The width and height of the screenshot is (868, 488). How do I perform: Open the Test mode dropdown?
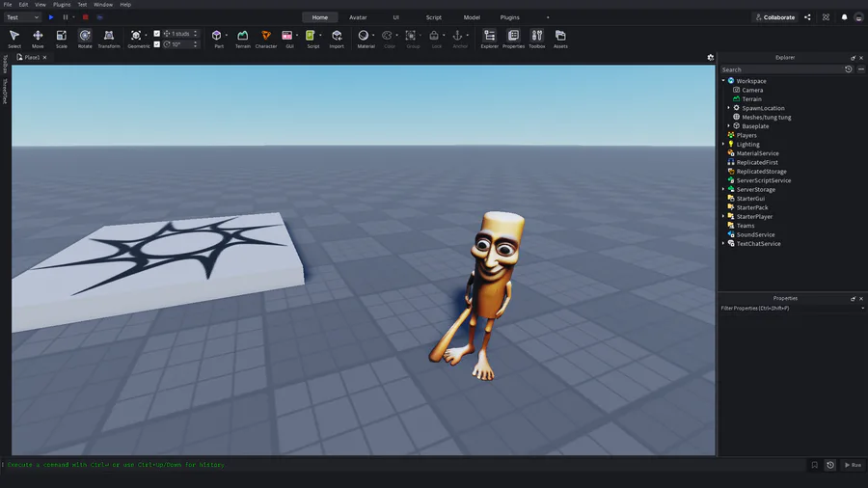click(x=23, y=17)
